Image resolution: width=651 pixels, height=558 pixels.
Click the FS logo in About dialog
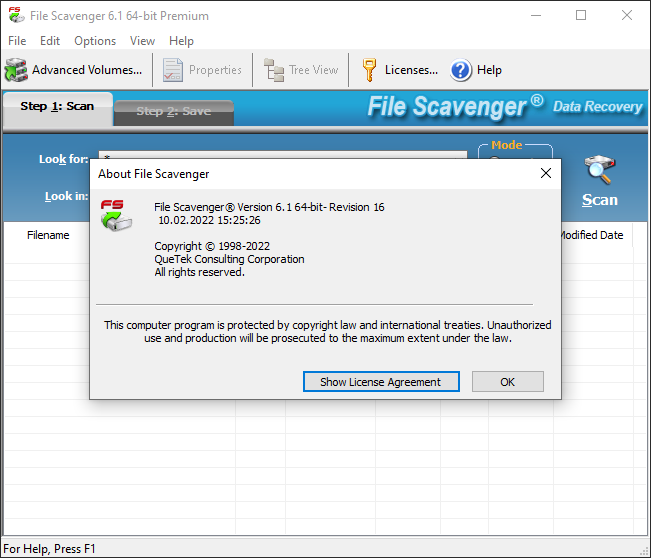point(116,215)
